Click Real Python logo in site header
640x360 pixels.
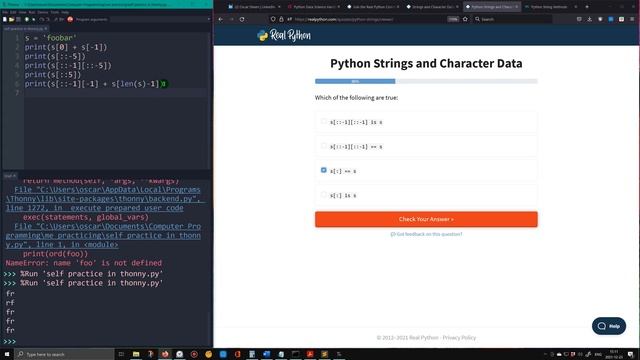tap(284, 36)
